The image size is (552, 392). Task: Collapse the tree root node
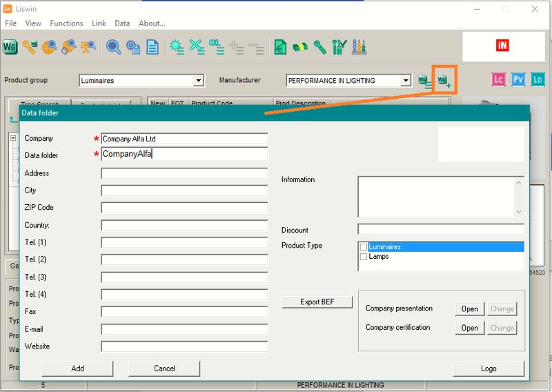[13, 138]
